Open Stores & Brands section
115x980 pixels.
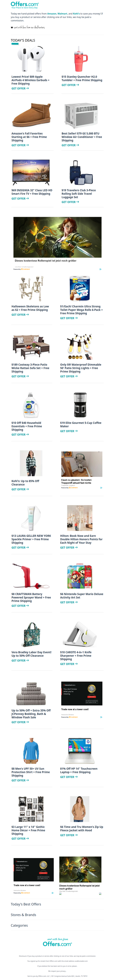click(x=24, y=915)
